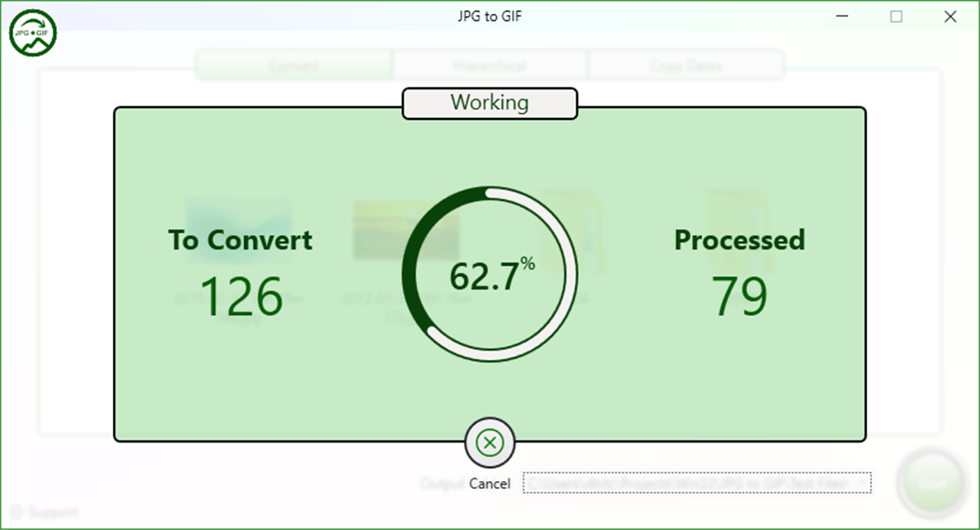Click the Processed heading
This screenshot has height=530, width=980.
740,240
